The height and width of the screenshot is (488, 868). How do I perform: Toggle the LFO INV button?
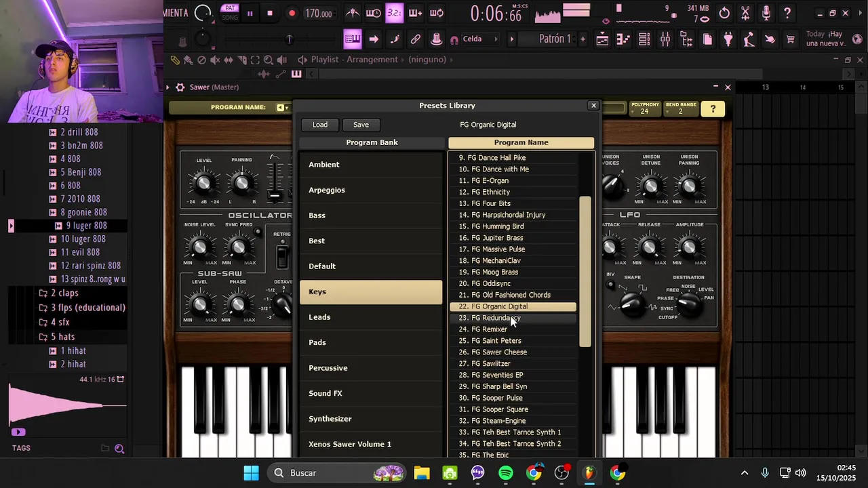coord(610,284)
